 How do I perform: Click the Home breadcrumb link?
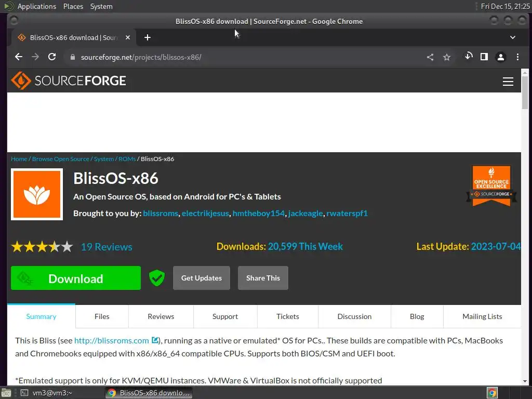pyautogui.click(x=19, y=159)
